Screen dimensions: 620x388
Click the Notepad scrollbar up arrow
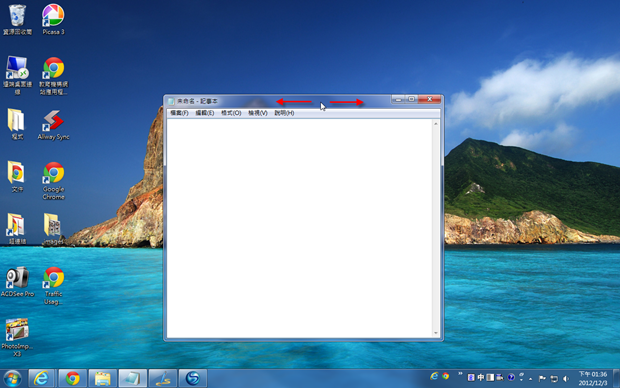(436, 124)
